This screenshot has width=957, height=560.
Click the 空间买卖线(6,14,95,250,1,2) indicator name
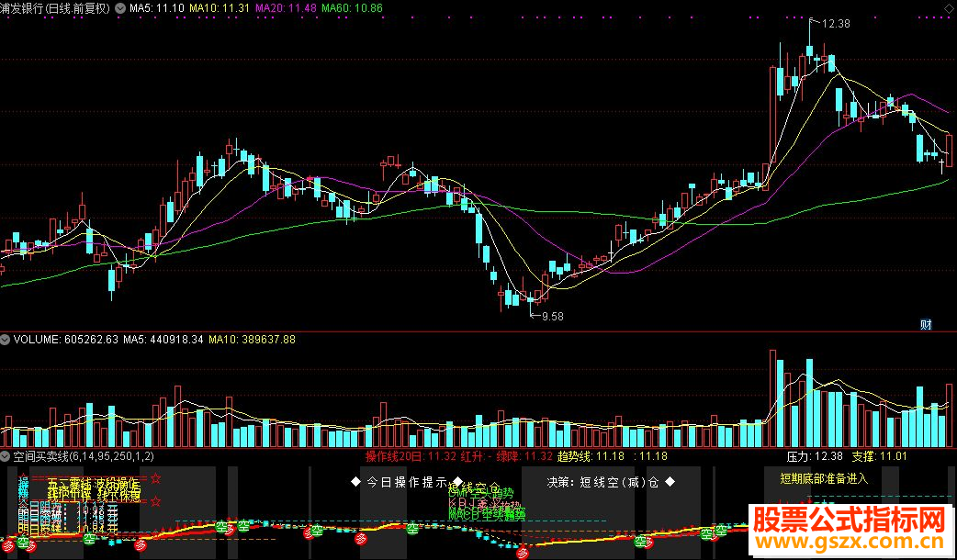(x=84, y=455)
